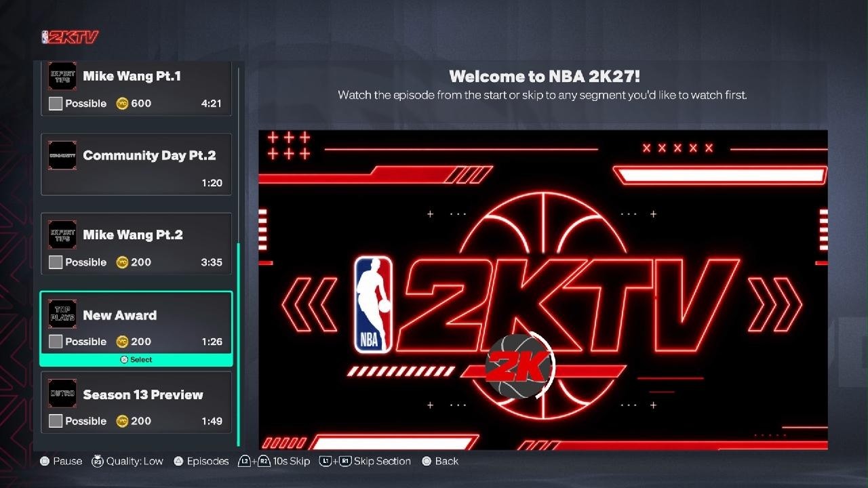This screenshot has width=868, height=488.
Task: Click the 200 VC amount on New Award
Action: pos(141,342)
